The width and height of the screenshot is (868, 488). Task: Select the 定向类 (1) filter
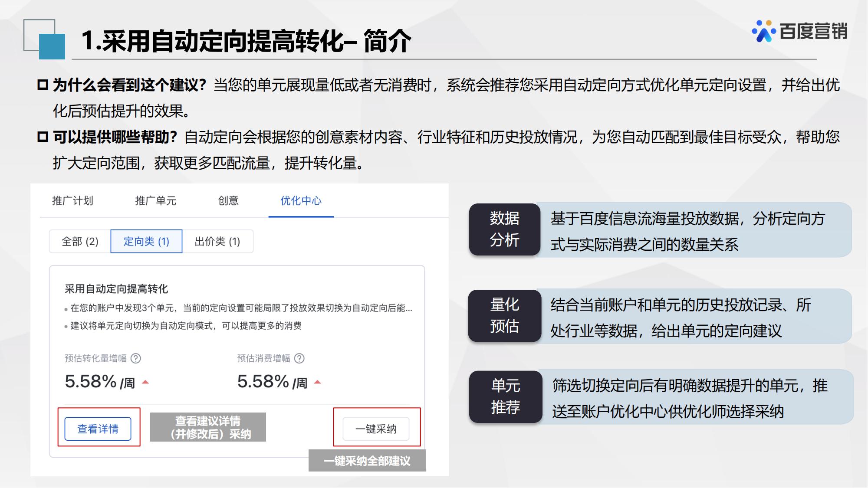click(x=146, y=242)
